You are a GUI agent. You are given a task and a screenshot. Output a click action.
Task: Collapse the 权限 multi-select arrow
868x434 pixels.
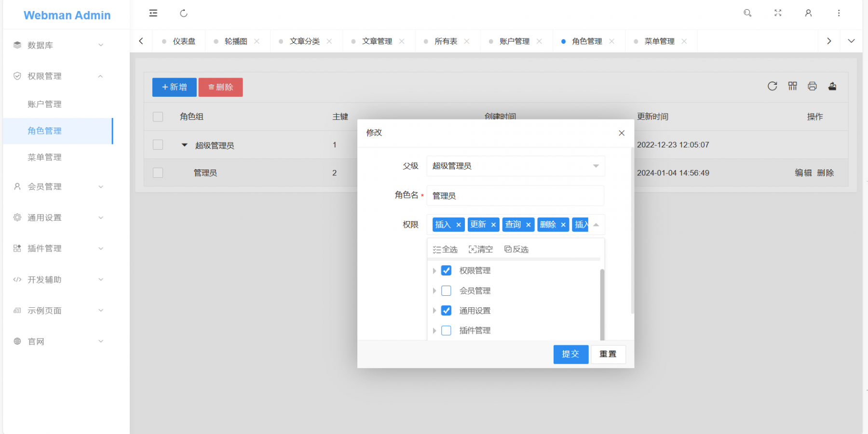click(x=596, y=225)
